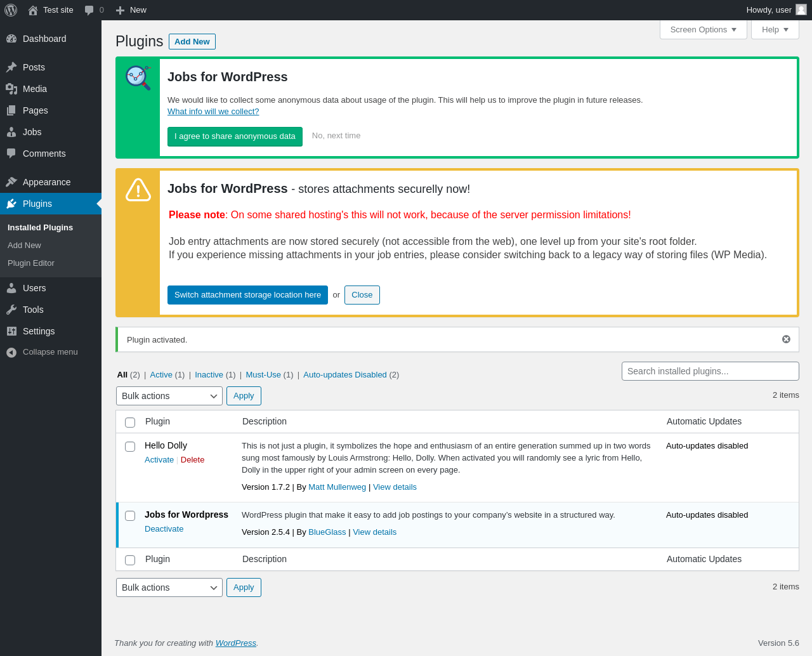
Task: Click the Posts pushpin icon
Action: pos(11,67)
